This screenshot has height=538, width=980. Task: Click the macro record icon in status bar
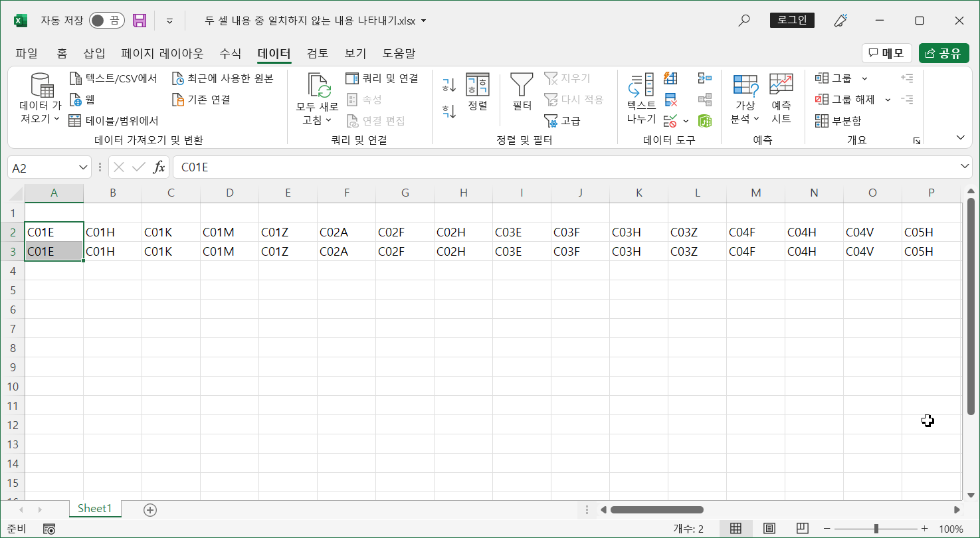click(49, 529)
